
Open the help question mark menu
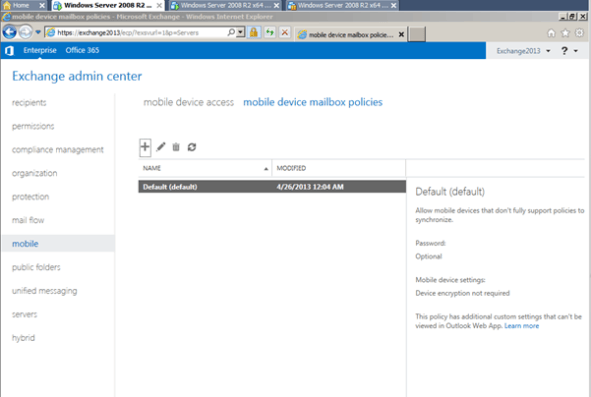[564, 51]
